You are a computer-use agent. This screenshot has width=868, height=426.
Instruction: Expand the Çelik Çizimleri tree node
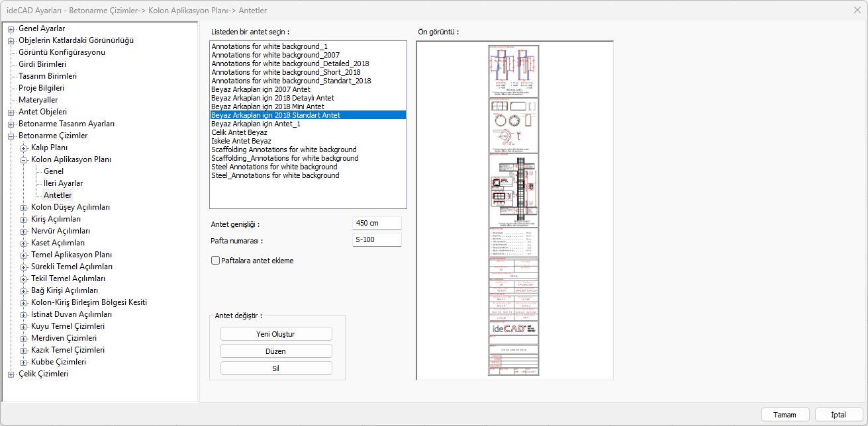click(x=11, y=374)
